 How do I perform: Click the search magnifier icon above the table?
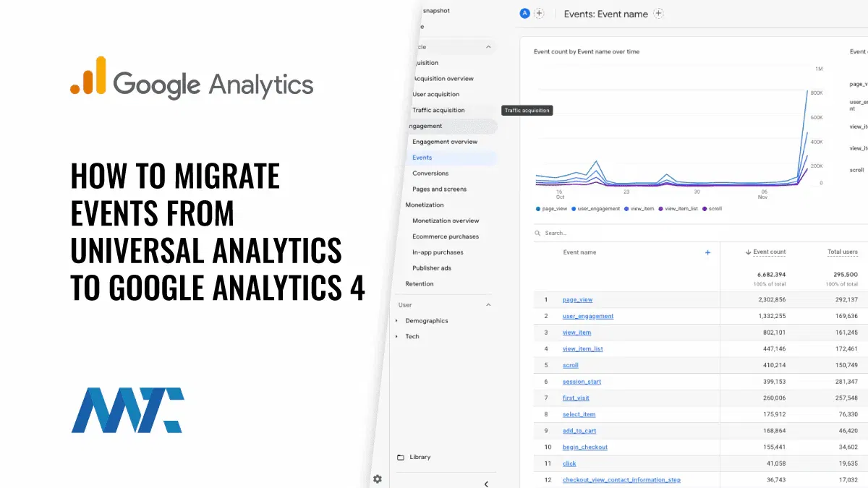tap(537, 233)
